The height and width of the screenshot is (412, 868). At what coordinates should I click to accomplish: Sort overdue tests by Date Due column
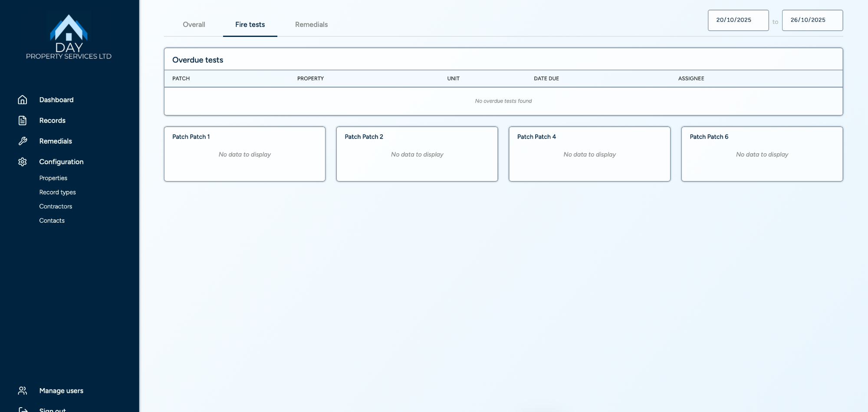tap(546, 79)
